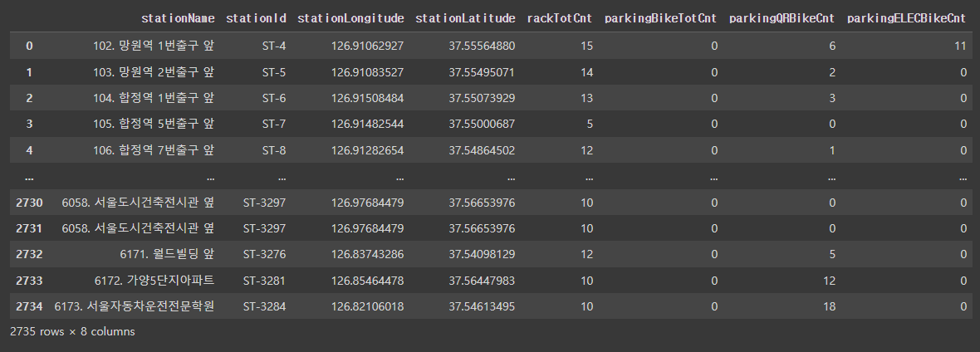The width and height of the screenshot is (980, 352).
Task: Click station name '103. 망원역 2번출구 앞'
Action: pos(153,72)
